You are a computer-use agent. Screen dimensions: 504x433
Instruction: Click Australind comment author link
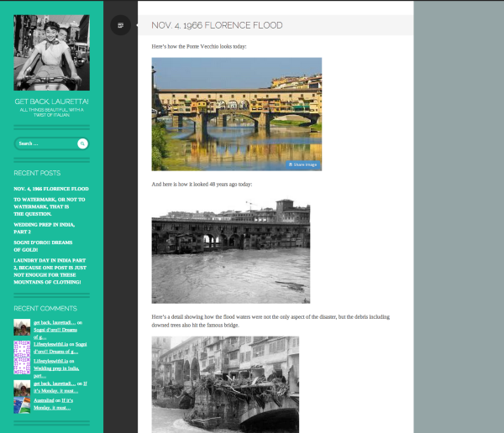44,400
